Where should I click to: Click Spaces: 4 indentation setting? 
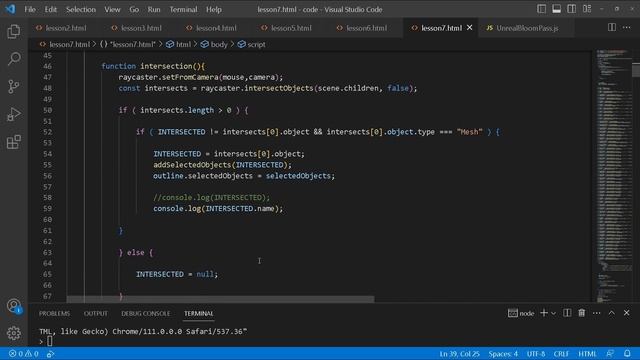point(503,353)
